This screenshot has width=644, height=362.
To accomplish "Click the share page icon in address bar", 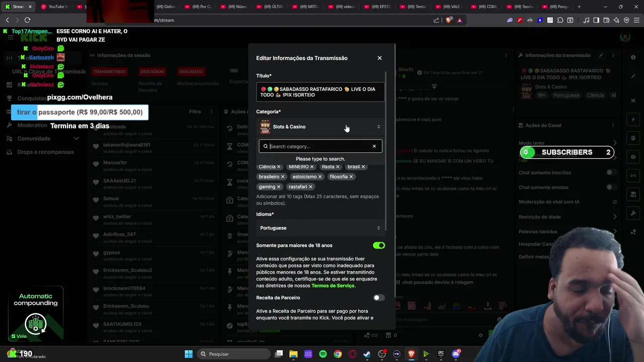I will point(436,20).
